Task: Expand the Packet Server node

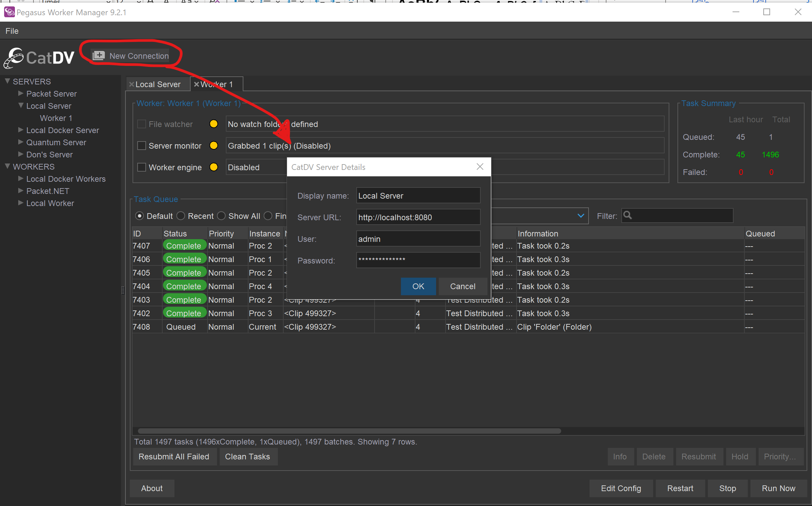Action: tap(21, 93)
